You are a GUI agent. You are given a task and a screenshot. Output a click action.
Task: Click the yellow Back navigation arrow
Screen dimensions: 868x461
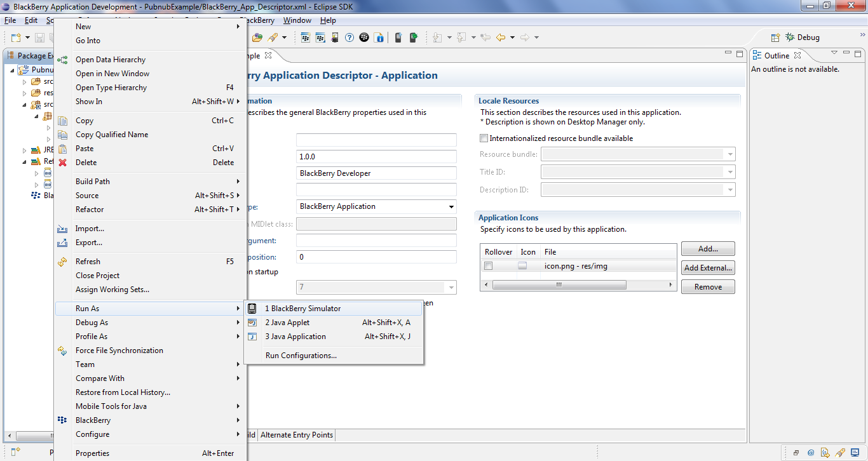coord(501,37)
